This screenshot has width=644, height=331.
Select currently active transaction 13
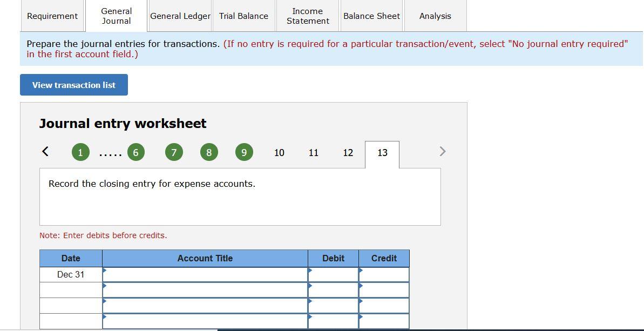[382, 153]
